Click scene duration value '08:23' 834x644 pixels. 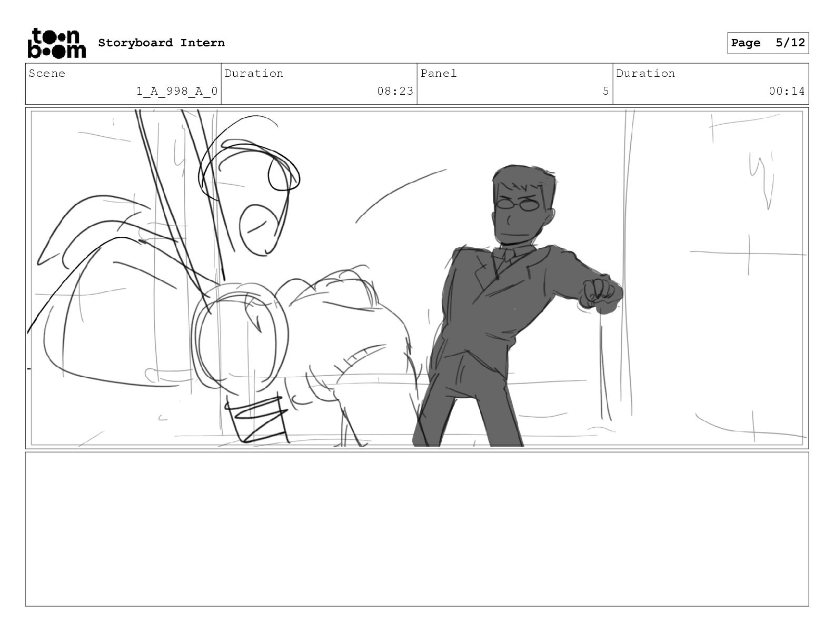coord(395,91)
